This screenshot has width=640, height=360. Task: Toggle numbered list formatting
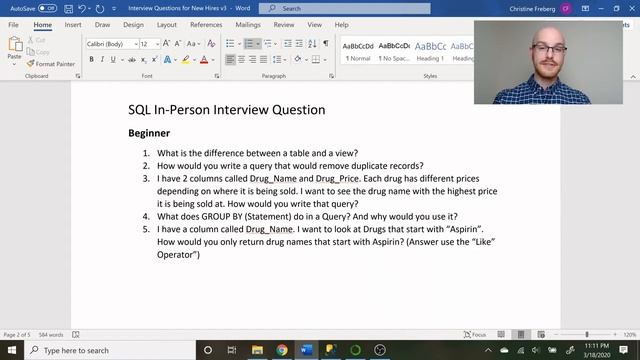[x=249, y=44]
